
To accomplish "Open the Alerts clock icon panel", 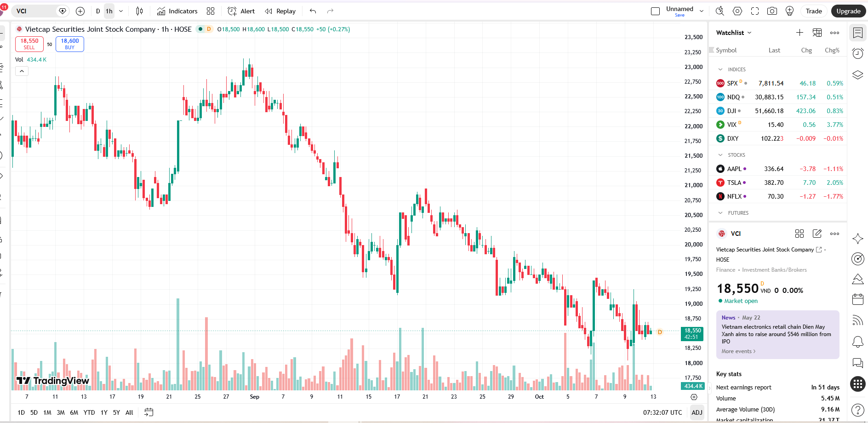I will (x=857, y=54).
